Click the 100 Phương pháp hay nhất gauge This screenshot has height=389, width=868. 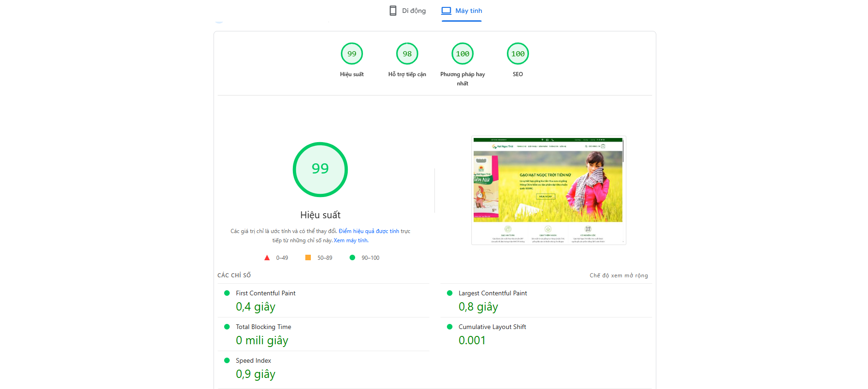click(463, 54)
